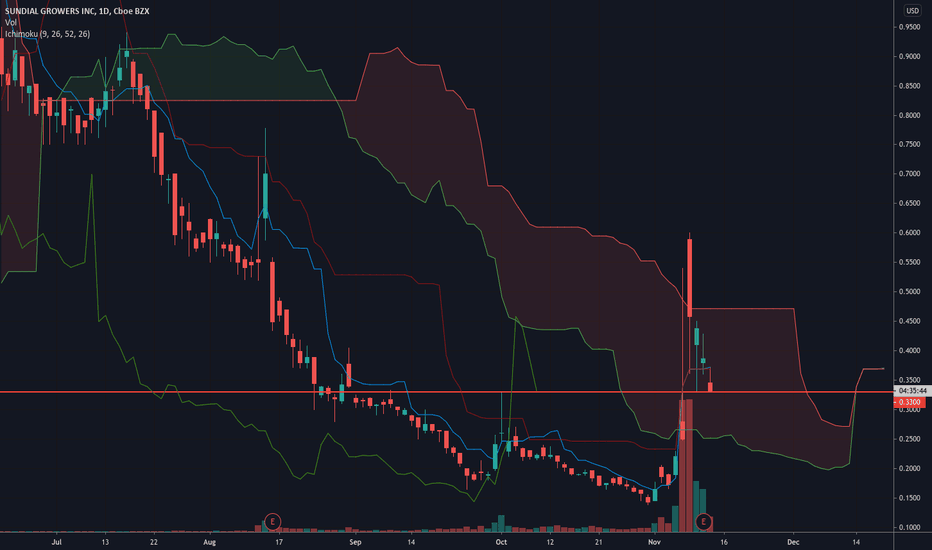Click the Nov date label on time axis
Viewport: 932px width, 550px height.
(654, 542)
